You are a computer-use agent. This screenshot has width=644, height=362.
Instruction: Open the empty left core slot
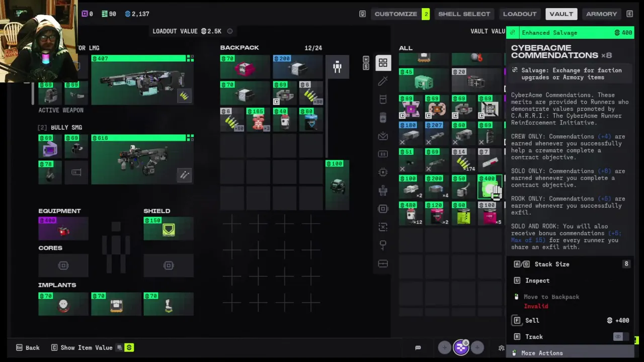[x=63, y=265]
